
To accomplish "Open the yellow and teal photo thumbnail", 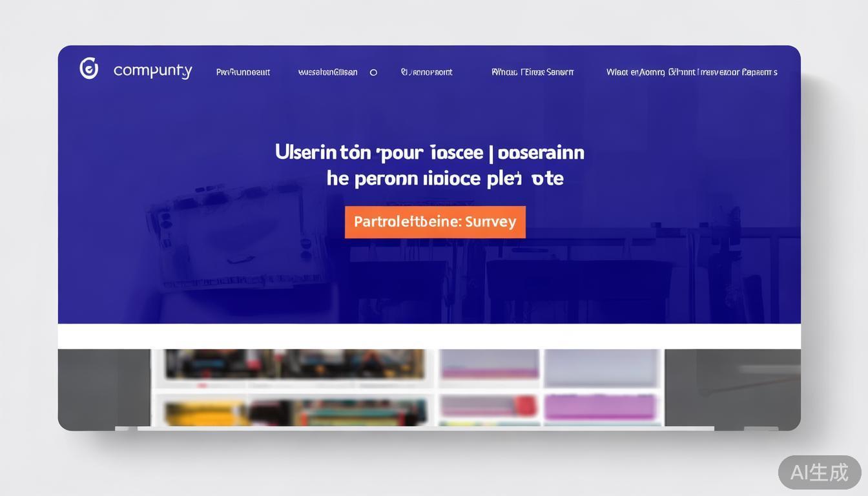I will [294, 411].
